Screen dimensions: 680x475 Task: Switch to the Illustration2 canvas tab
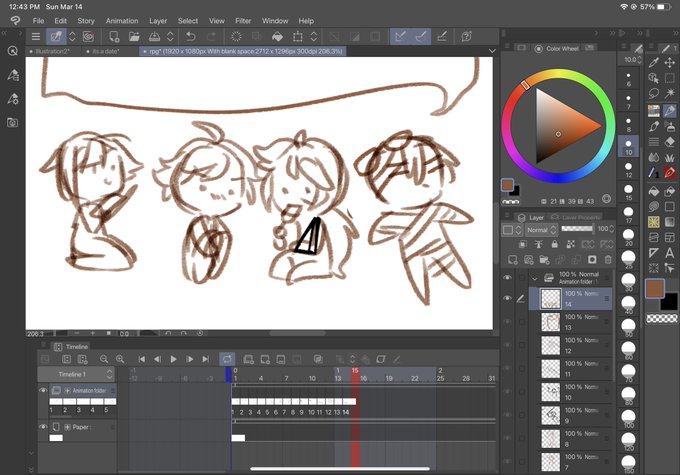point(53,51)
